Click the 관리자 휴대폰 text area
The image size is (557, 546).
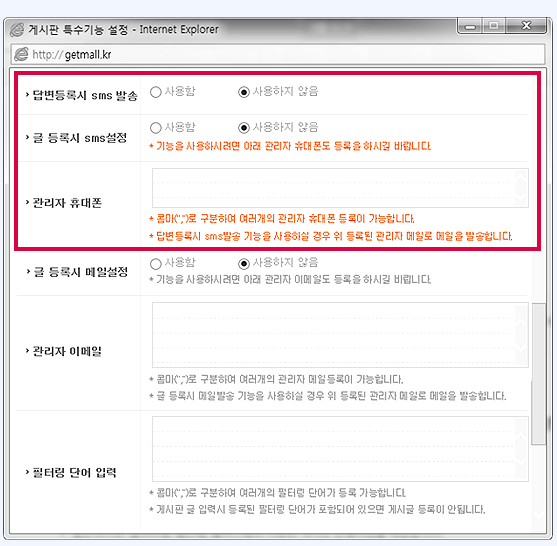click(x=340, y=188)
